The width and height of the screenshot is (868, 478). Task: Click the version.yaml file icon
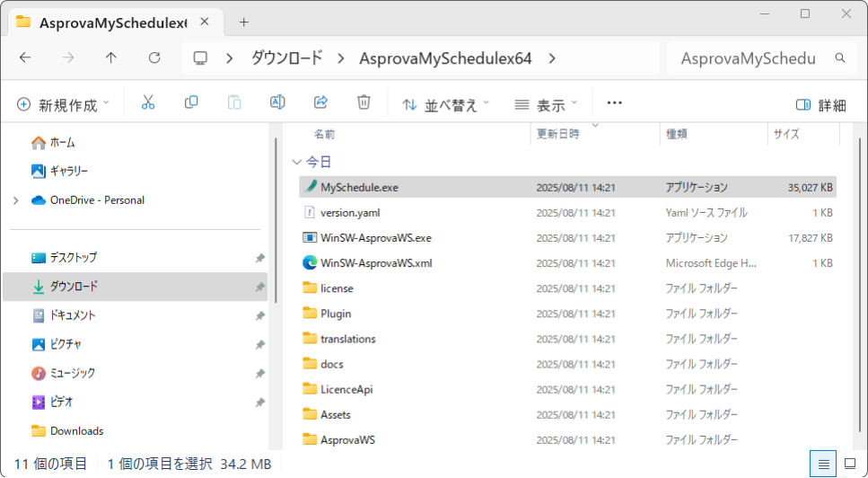[310, 212]
